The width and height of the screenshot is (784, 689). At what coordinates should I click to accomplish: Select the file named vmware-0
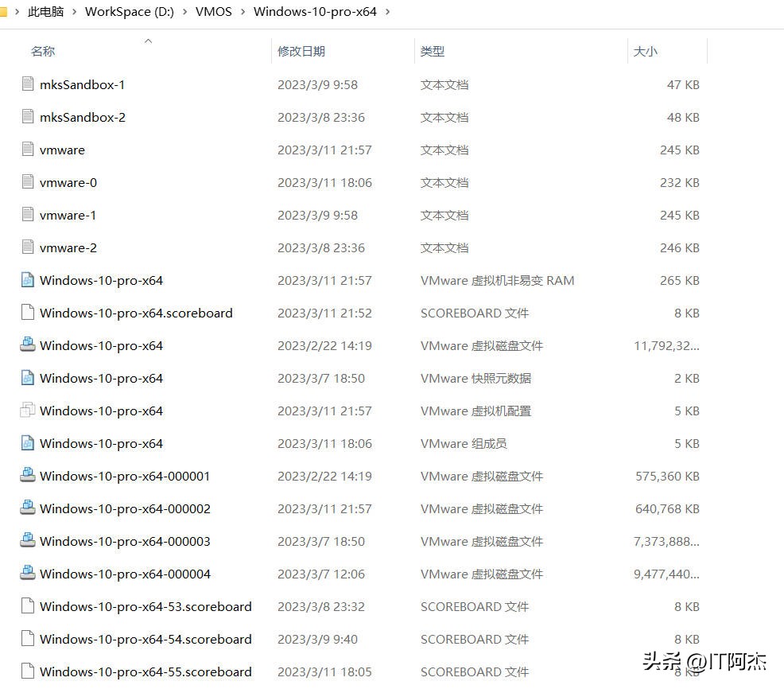68,182
